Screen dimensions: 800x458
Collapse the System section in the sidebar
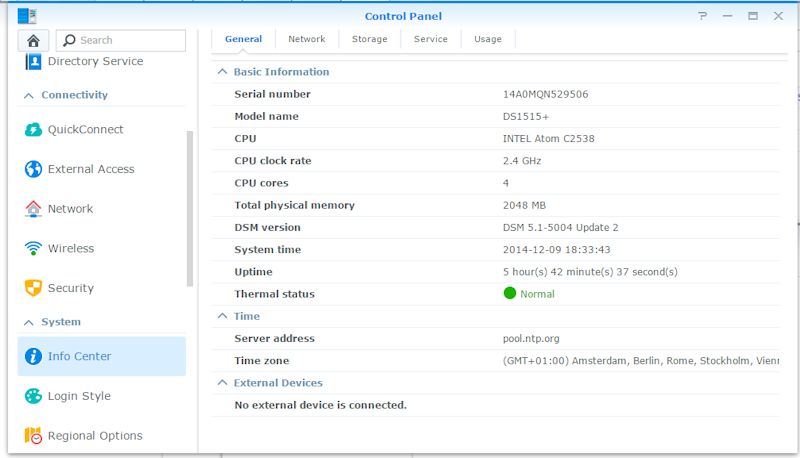(29, 322)
